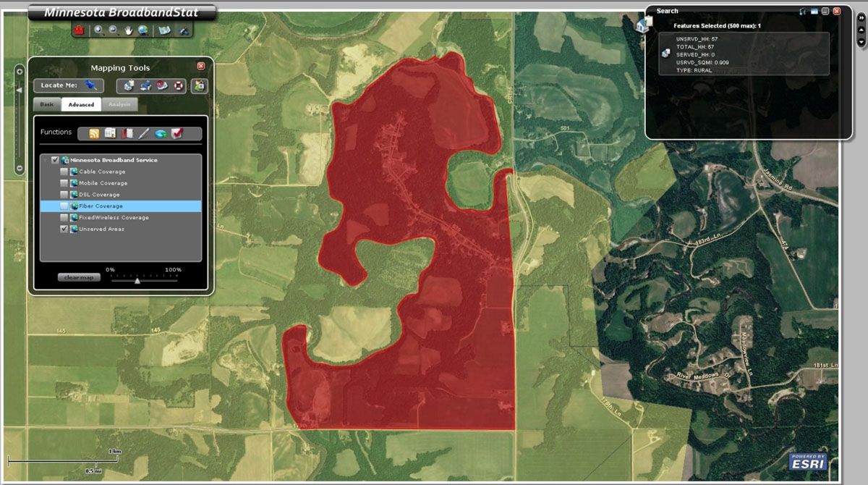Screen dimensions: 868x485
Task: Select the Cable Coverage layer name
Action: pyautogui.click(x=102, y=172)
